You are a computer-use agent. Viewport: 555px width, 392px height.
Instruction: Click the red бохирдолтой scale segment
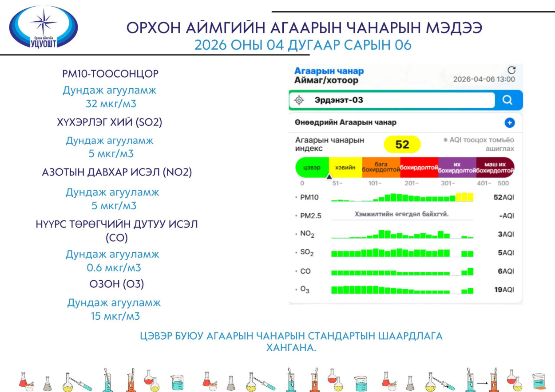(419, 168)
